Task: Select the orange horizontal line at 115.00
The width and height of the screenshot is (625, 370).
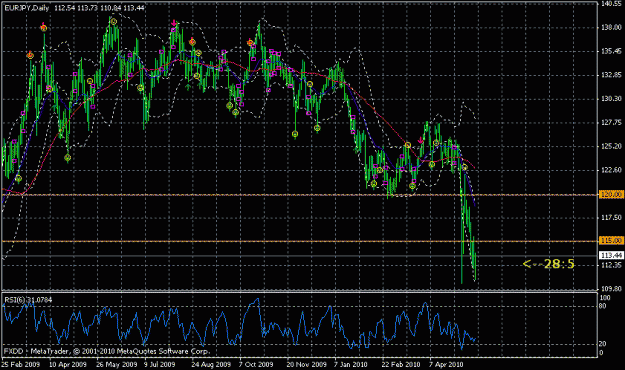Action: pyautogui.click(x=300, y=241)
